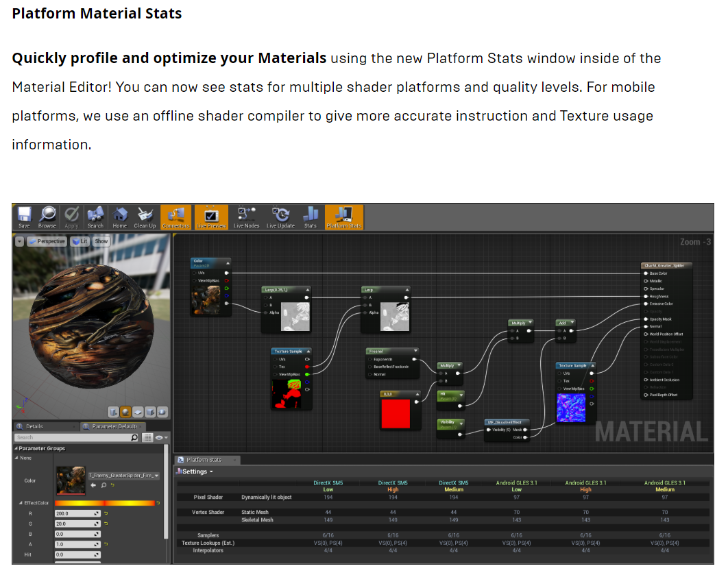Select the Parameter Defaults tab
The height and width of the screenshot is (577, 728).
[x=114, y=426]
